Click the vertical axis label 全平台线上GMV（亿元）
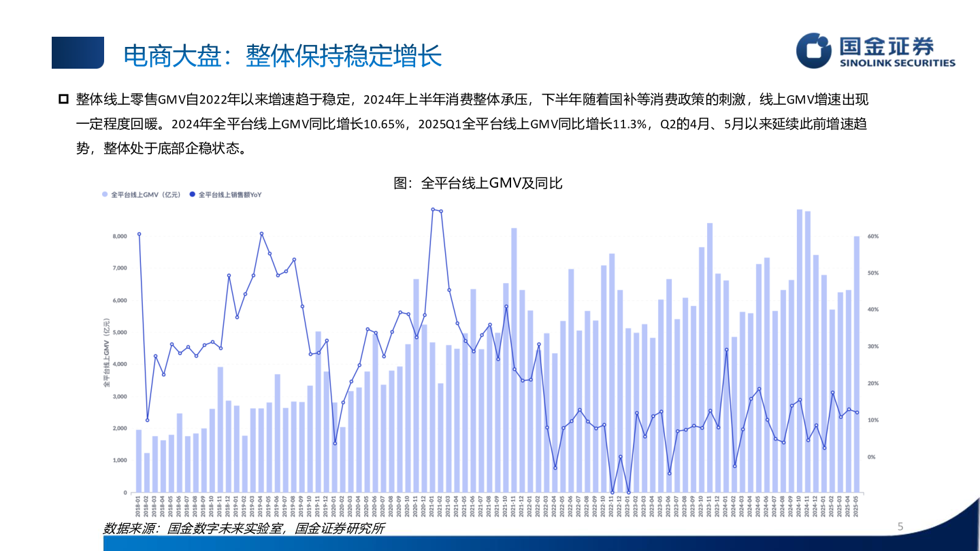 coord(107,355)
